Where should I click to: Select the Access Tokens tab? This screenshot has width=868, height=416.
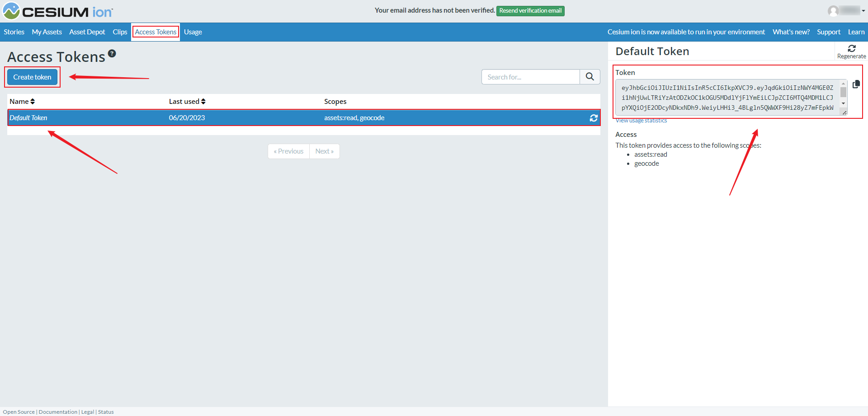click(x=156, y=32)
